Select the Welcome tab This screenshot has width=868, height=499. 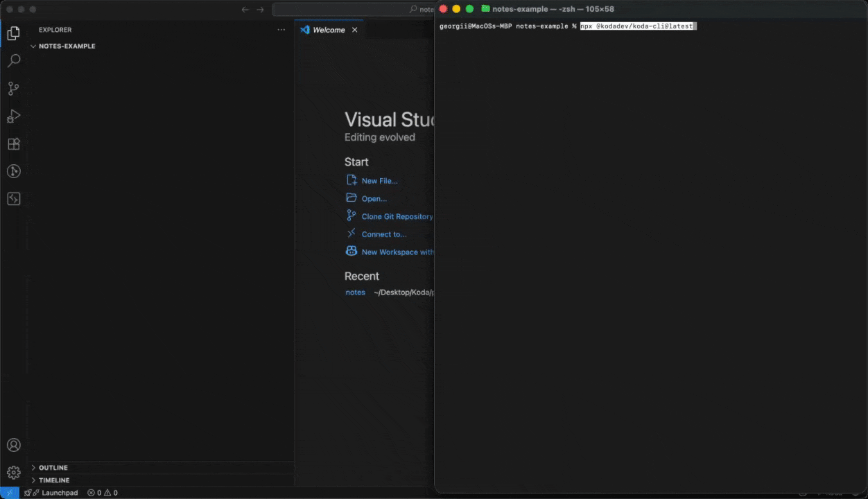[328, 30]
